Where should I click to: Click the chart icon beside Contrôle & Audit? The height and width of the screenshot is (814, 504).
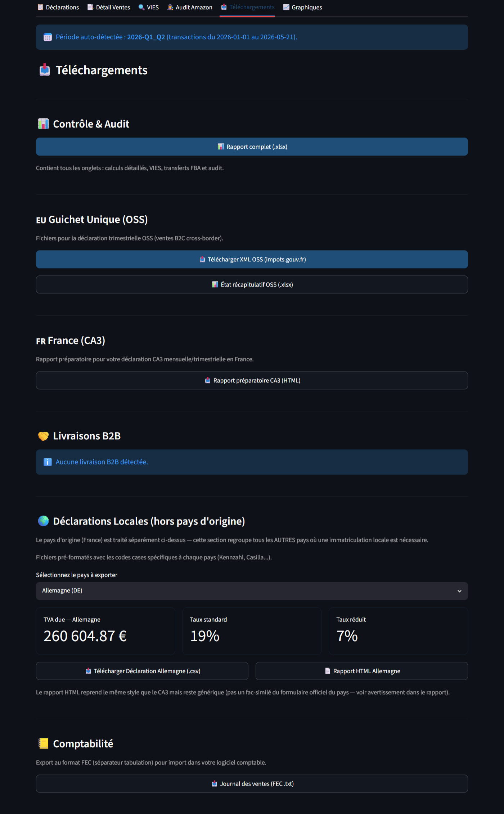coord(43,124)
